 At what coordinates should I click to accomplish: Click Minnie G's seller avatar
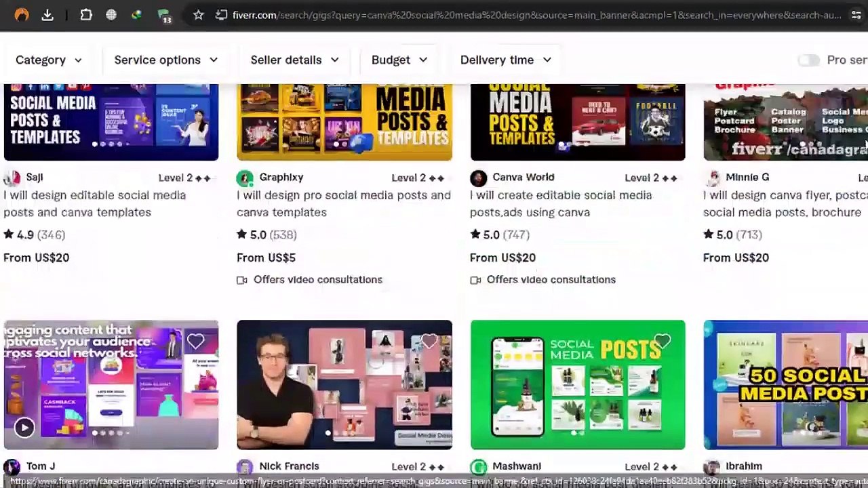click(x=711, y=178)
